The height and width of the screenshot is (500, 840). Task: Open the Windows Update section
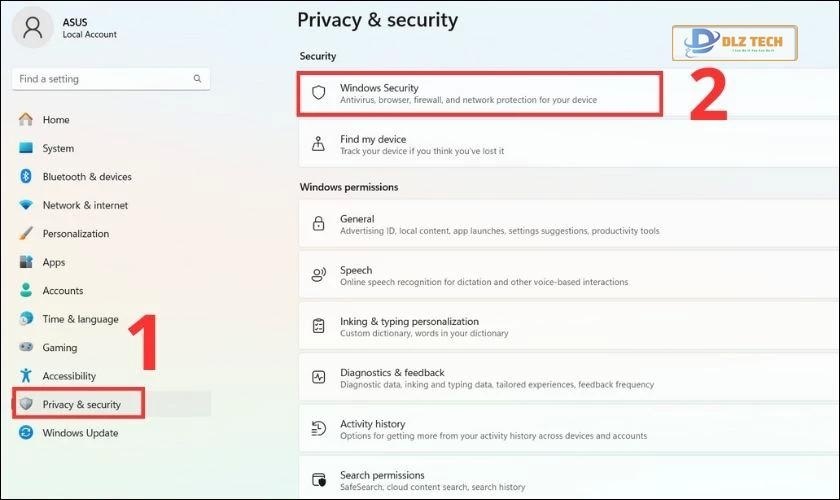80,433
